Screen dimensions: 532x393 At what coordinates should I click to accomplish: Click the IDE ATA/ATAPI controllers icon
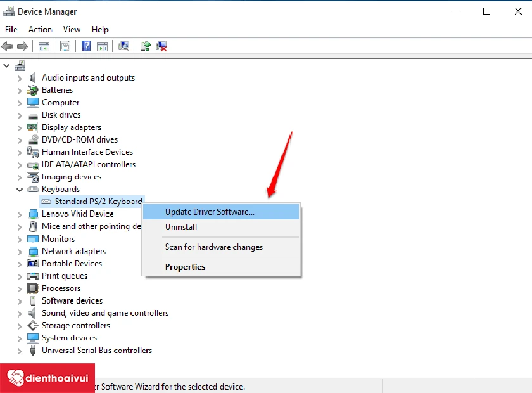pyautogui.click(x=33, y=165)
